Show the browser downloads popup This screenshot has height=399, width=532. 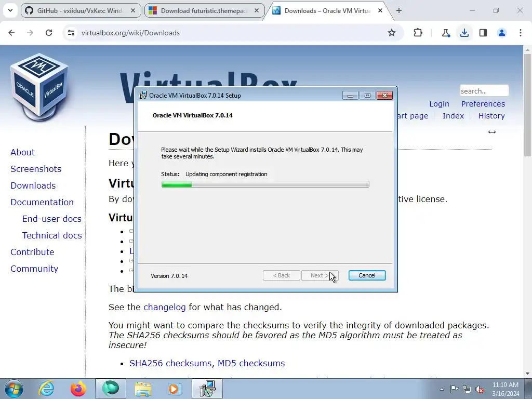click(x=464, y=33)
